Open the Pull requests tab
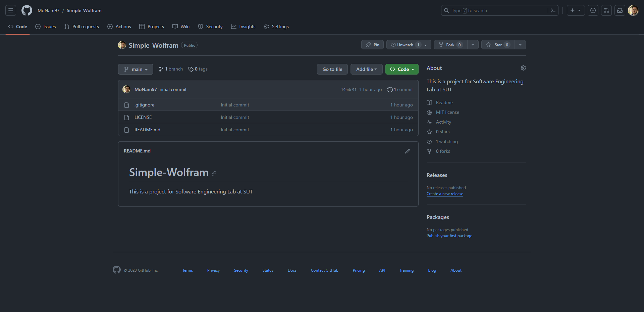The height and width of the screenshot is (312, 644). [82, 27]
